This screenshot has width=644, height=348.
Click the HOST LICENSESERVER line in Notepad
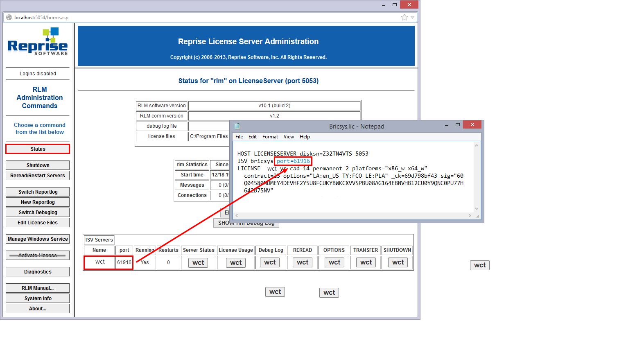[x=303, y=154]
